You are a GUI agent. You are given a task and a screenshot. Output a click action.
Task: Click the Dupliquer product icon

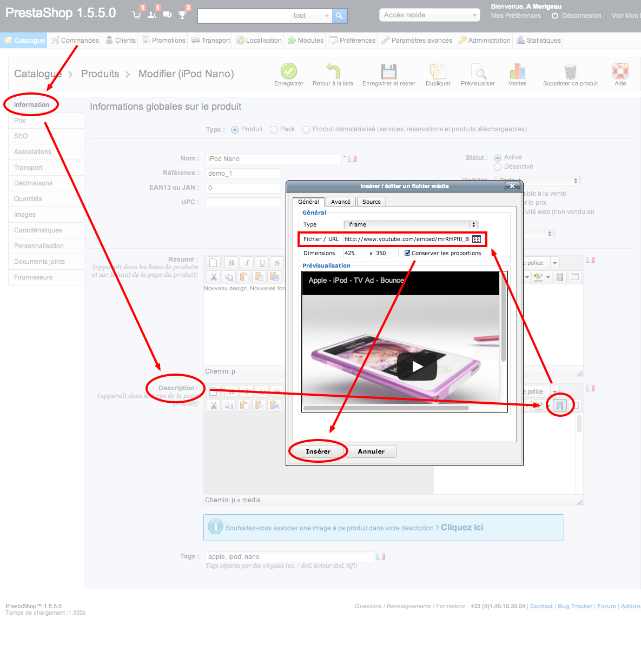click(x=438, y=71)
